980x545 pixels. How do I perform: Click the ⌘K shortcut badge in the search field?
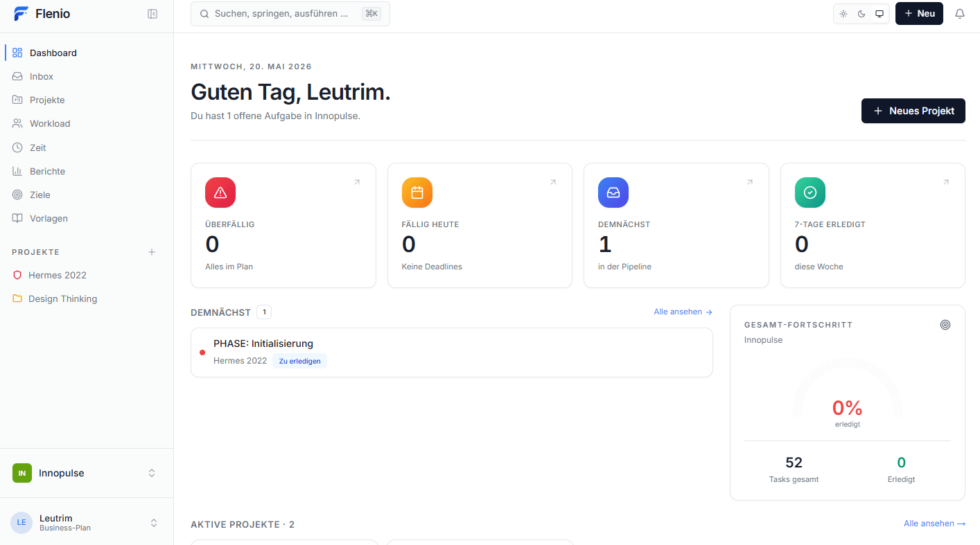point(371,14)
